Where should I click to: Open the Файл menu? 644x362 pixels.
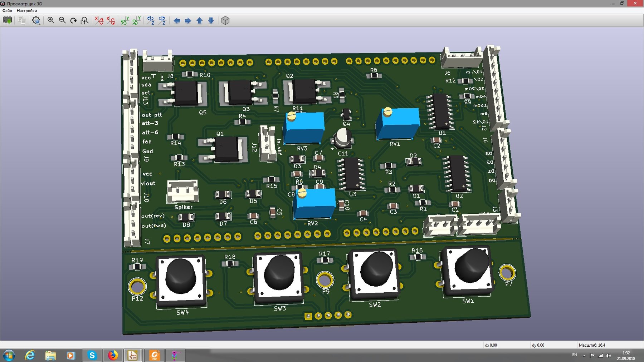[x=7, y=11]
